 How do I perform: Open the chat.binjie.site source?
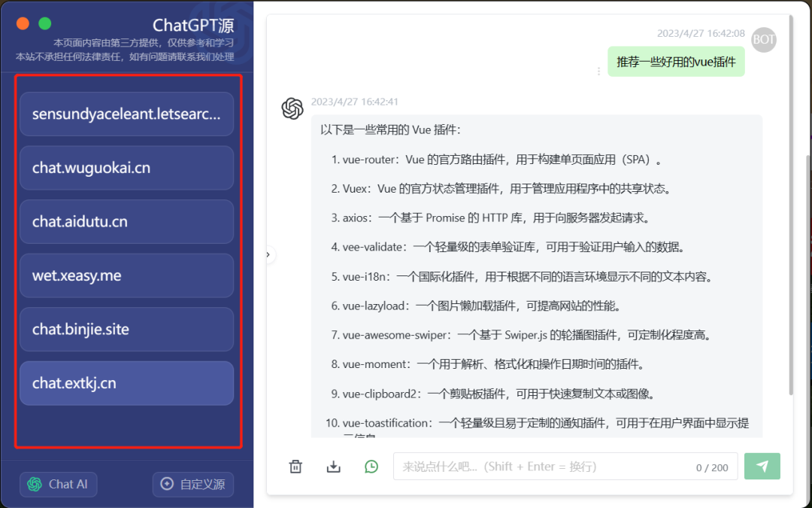tap(126, 330)
